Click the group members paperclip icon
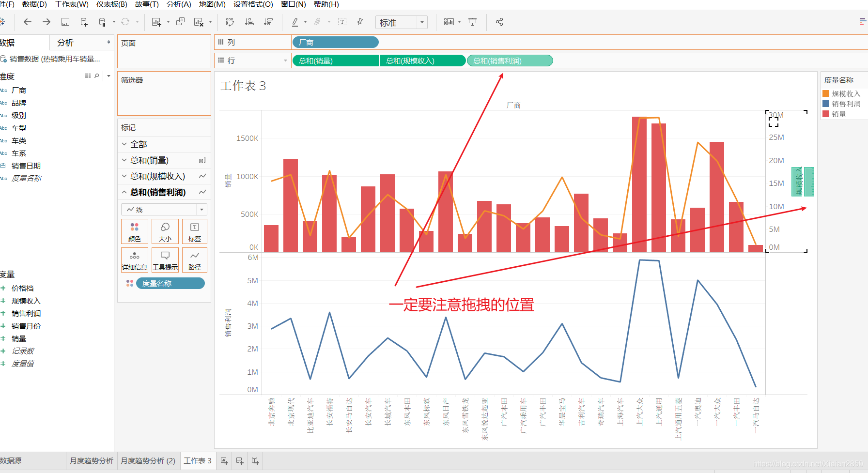868x473 pixels. pos(317,22)
